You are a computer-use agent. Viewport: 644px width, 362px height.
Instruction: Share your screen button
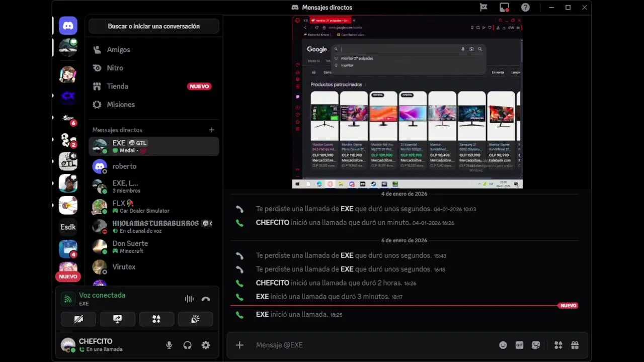click(117, 319)
